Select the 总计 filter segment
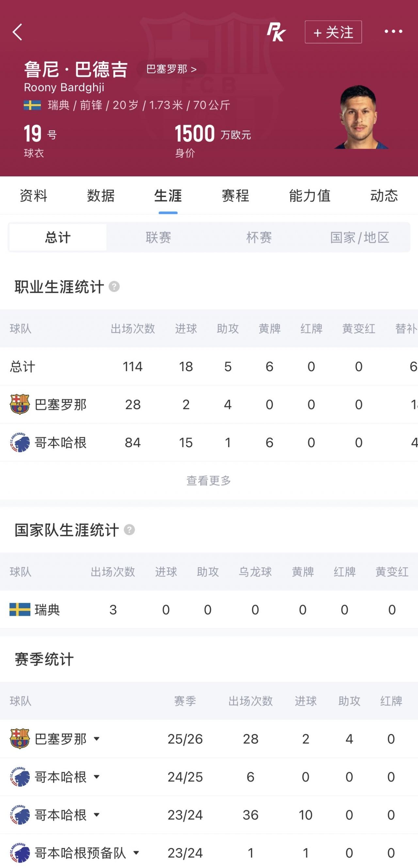The image size is (418, 868). point(58,237)
